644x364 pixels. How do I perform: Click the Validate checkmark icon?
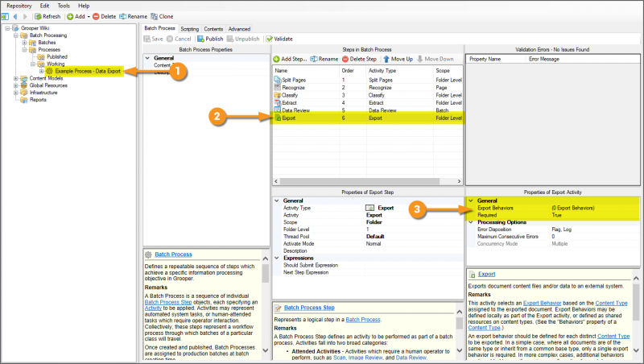269,39
